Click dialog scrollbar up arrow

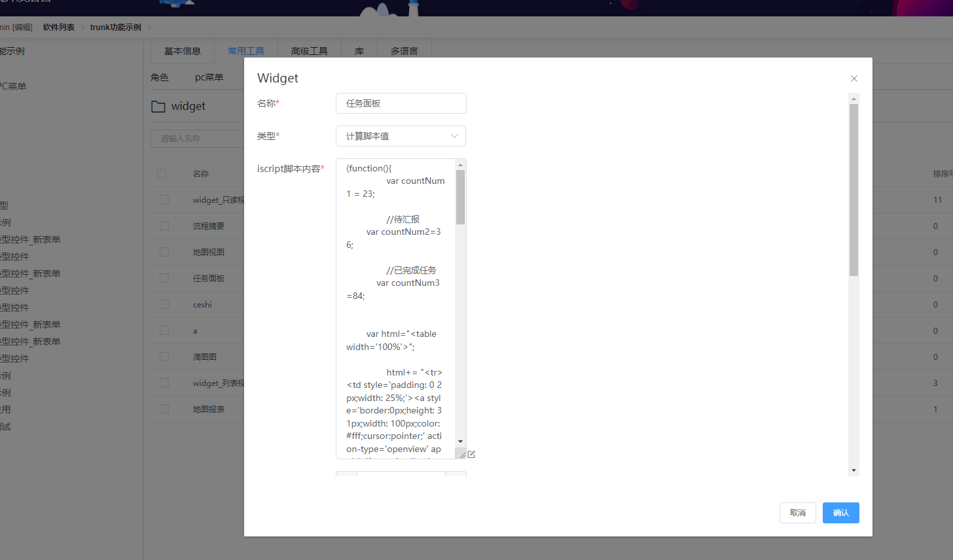click(854, 99)
